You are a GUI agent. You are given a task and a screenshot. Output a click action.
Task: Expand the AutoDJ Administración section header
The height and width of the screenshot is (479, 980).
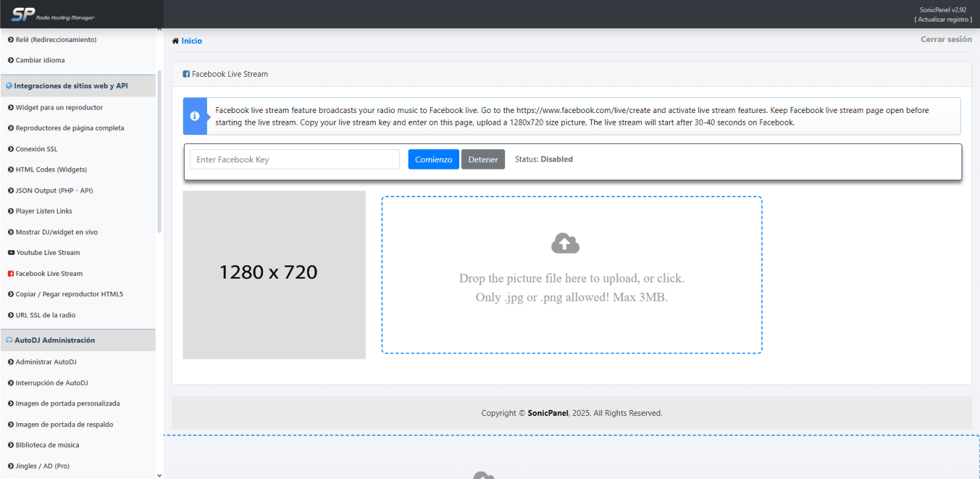(x=55, y=340)
